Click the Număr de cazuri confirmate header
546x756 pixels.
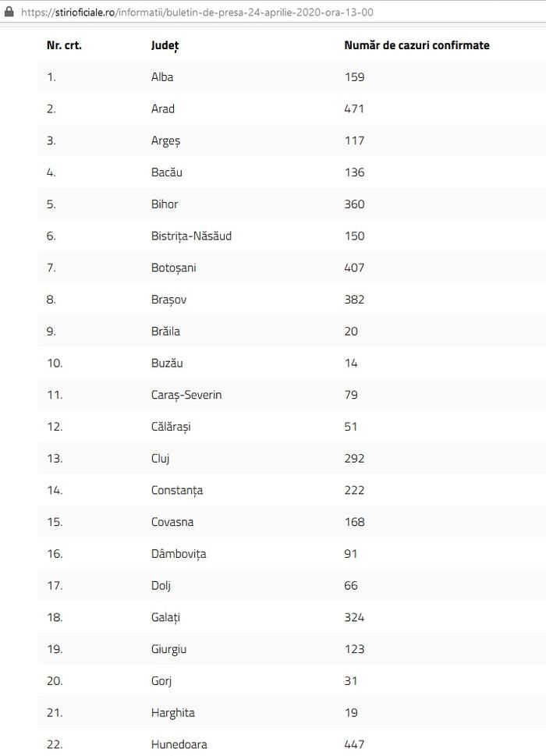coord(417,45)
